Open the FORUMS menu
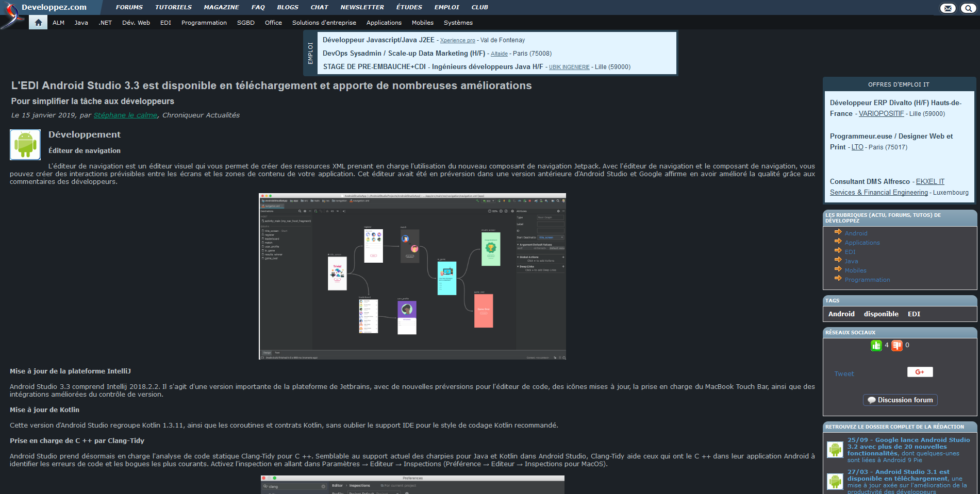Screen dimensions: 980x494 [x=129, y=7]
